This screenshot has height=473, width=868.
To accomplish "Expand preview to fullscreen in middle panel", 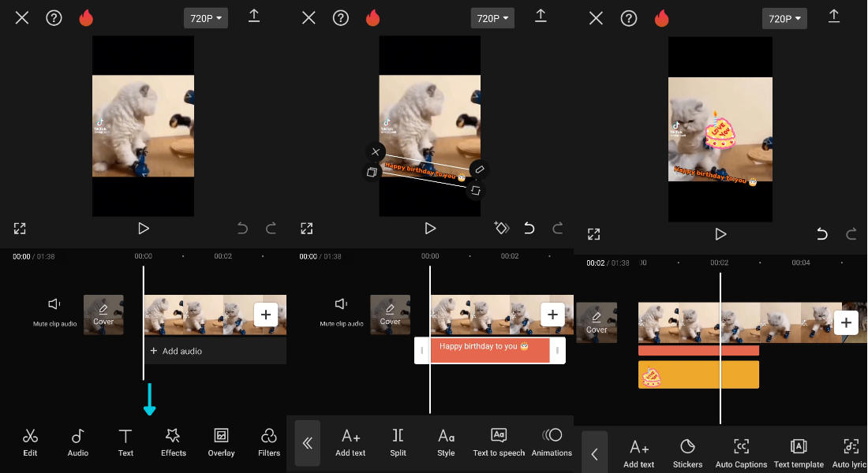I will (307, 229).
